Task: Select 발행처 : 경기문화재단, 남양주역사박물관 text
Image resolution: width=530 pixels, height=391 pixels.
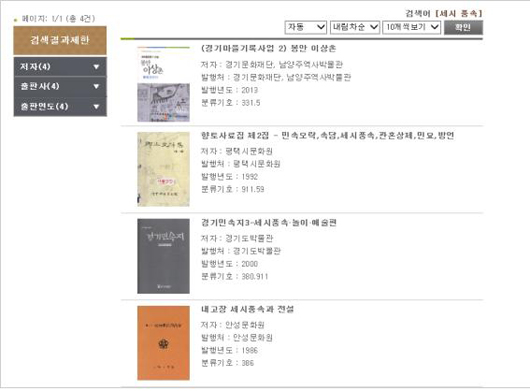Action: [276, 77]
